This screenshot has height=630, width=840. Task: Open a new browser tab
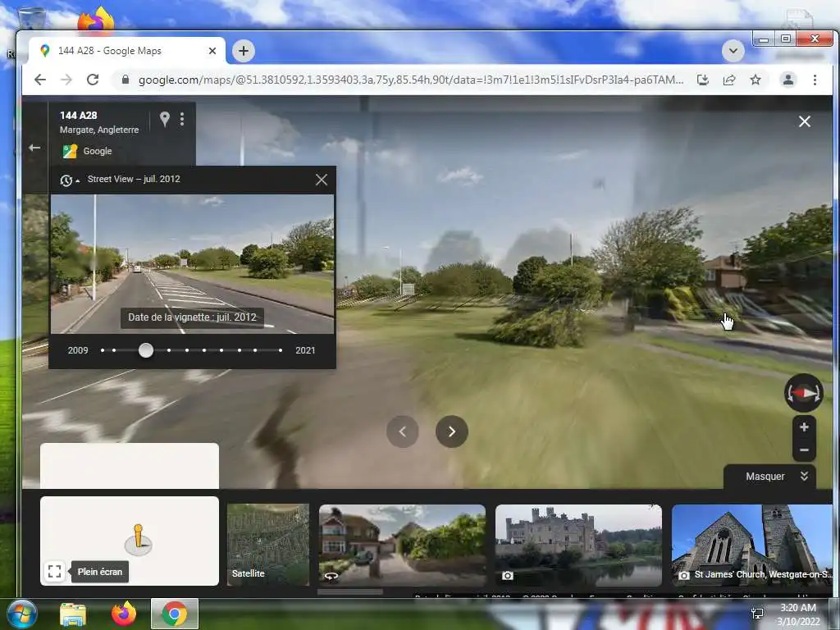coord(243,51)
